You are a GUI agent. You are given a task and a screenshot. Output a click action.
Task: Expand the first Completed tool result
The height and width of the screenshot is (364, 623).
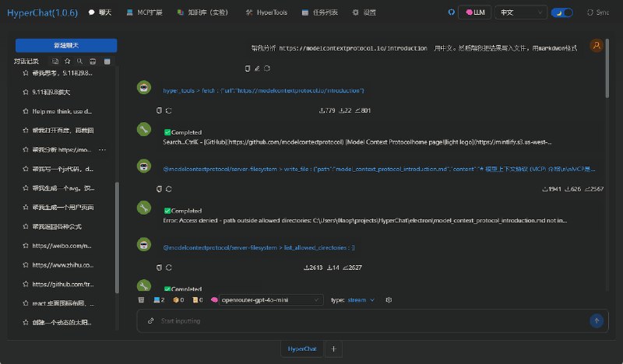click(x=357, y=138)
